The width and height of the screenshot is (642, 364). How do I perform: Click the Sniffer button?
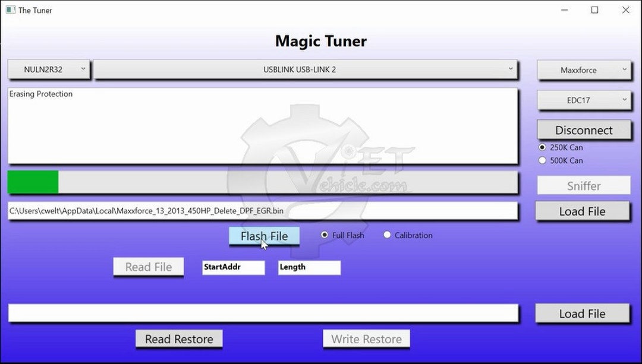click(x=584, y=186)
